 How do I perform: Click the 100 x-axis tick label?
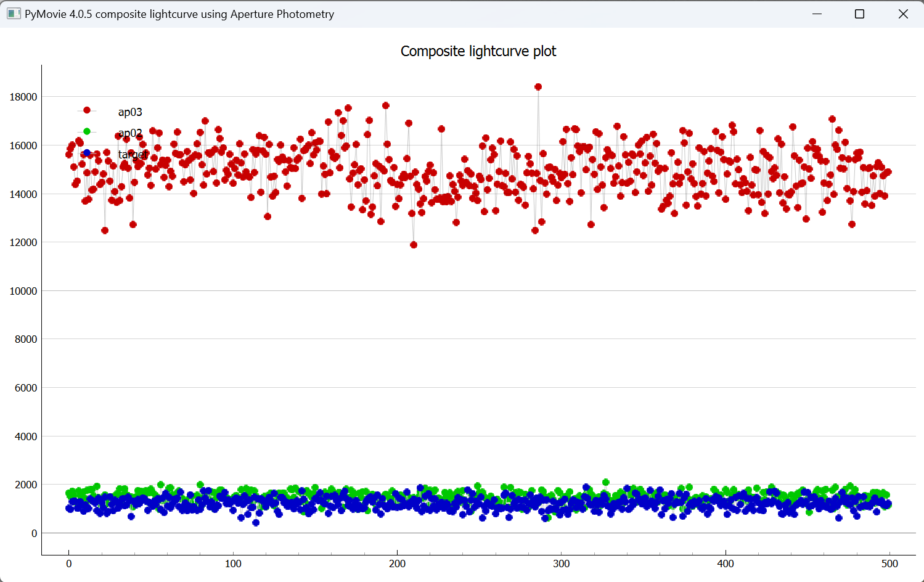click(x=233, y=564)
